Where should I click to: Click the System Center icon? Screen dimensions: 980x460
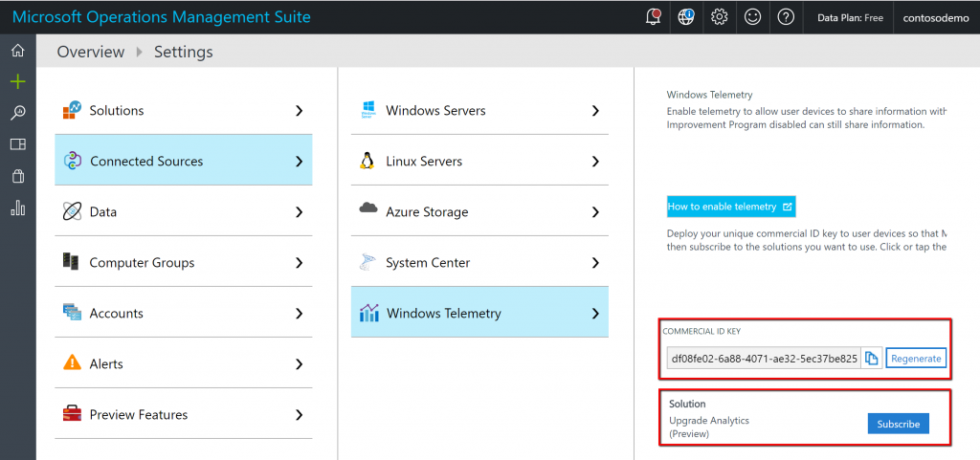[367, 262]
